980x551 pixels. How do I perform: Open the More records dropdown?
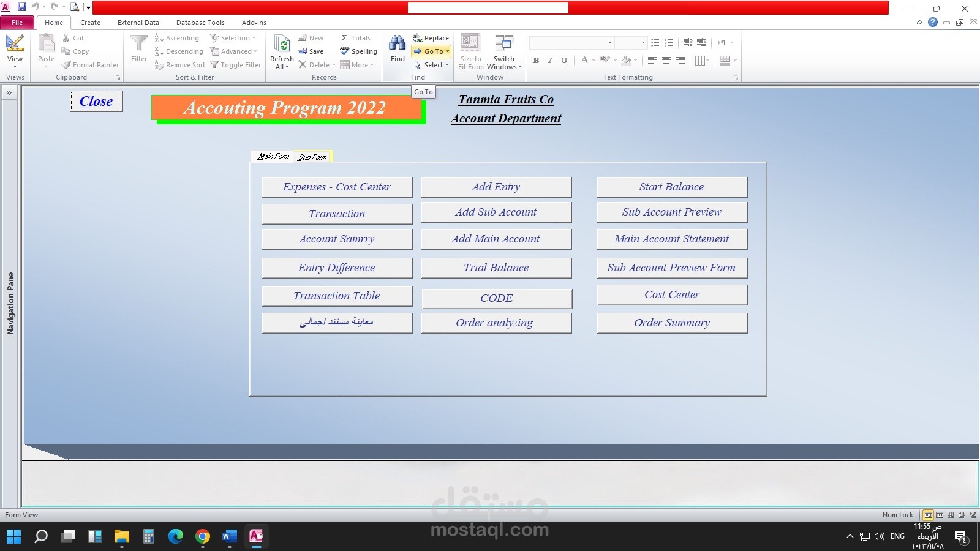point(357,65)
